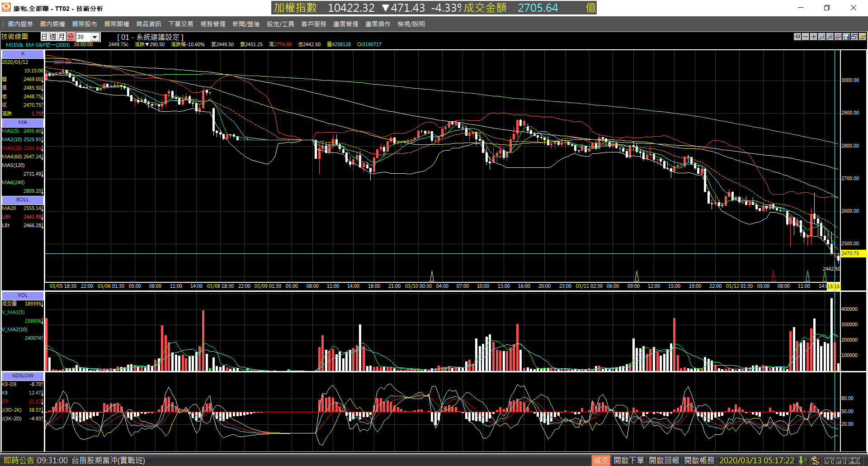The height and width of the screenshot is (466, 868).
Task: Select 日 (daily) period toggle
Action: (44, 37)
